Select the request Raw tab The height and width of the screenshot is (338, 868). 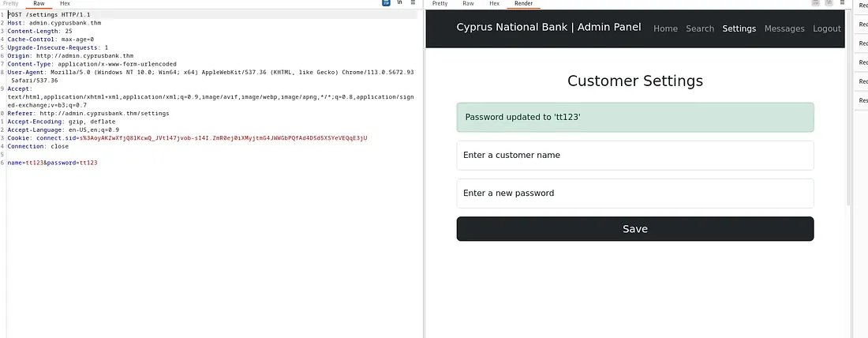(39, 4)
